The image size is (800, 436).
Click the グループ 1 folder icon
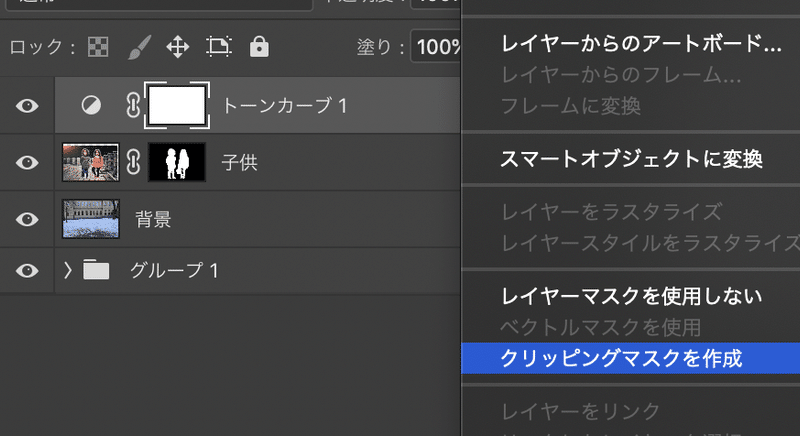tap(96, 270)
